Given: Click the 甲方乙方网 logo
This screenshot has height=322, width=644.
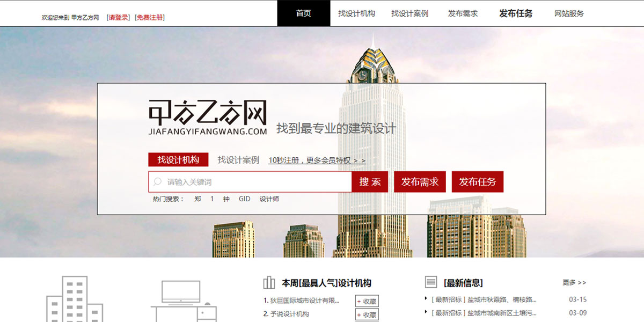Looking at the screenshot, I should (208, 117).
